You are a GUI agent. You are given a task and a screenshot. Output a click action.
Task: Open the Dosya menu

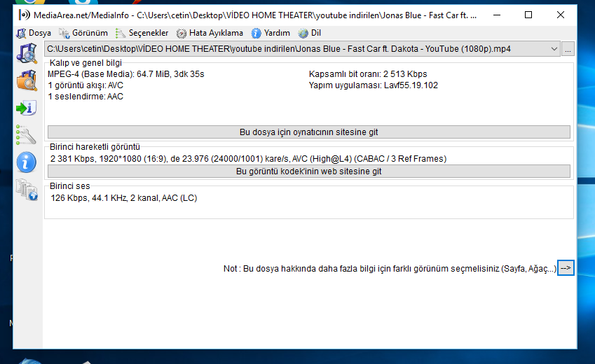click(34, 33)
